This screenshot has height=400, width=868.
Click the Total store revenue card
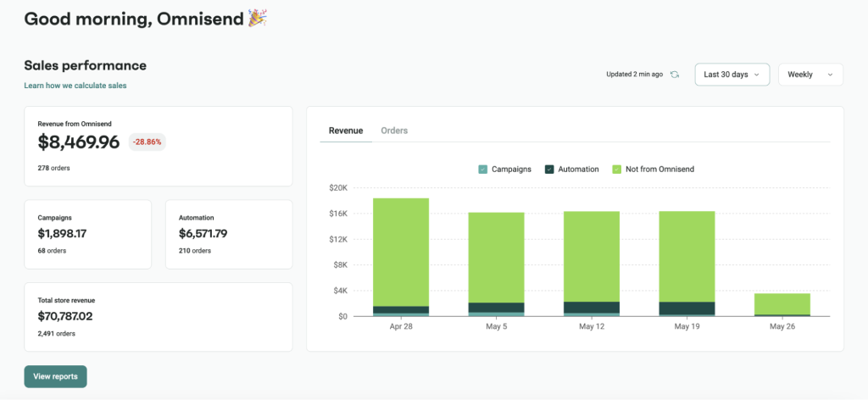coord(159,316)
